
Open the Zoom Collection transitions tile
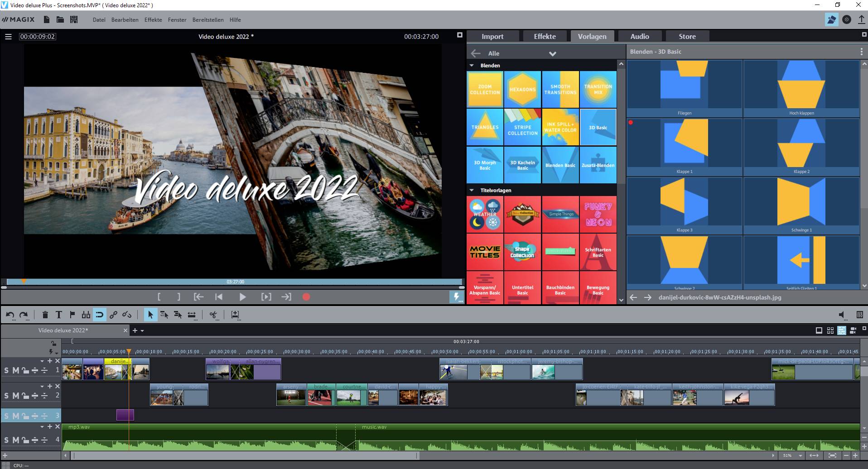[x=485, y=89]
